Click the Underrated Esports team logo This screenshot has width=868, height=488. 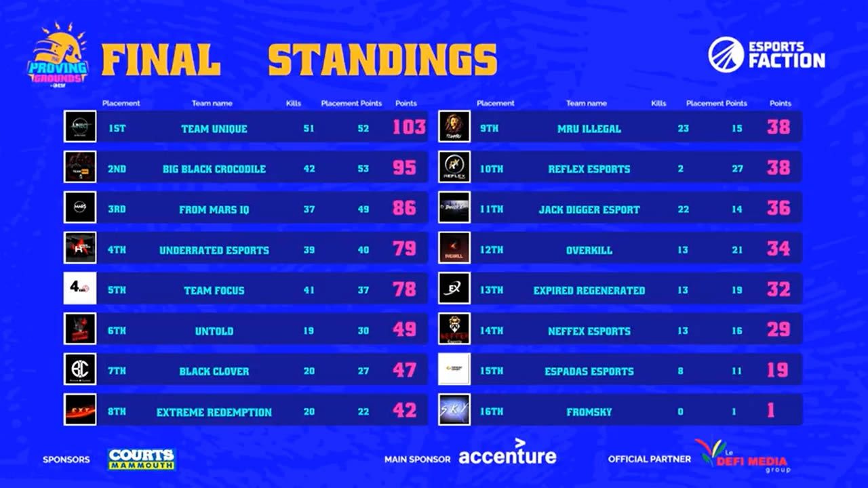click(x=80, y=248)
